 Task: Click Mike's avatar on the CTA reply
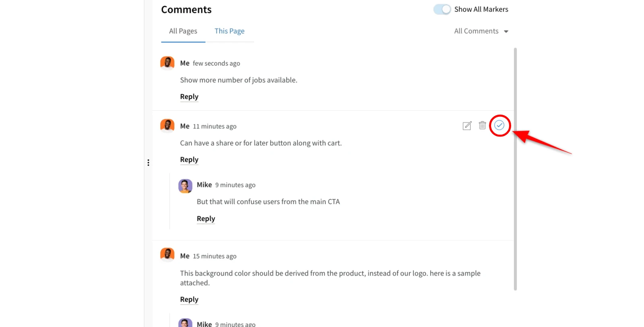(x=185, y=186)
